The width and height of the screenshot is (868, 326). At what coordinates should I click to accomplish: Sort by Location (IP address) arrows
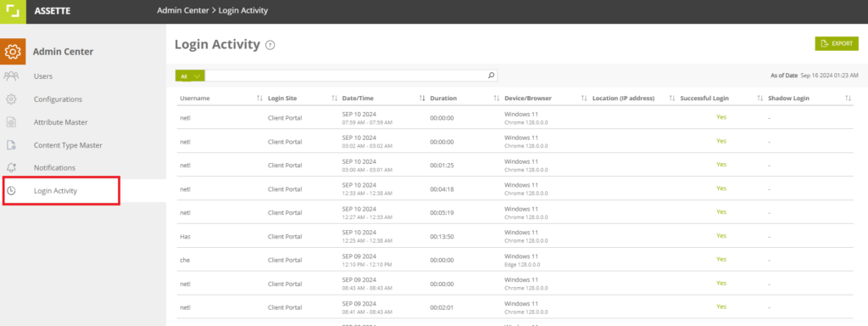672,98
